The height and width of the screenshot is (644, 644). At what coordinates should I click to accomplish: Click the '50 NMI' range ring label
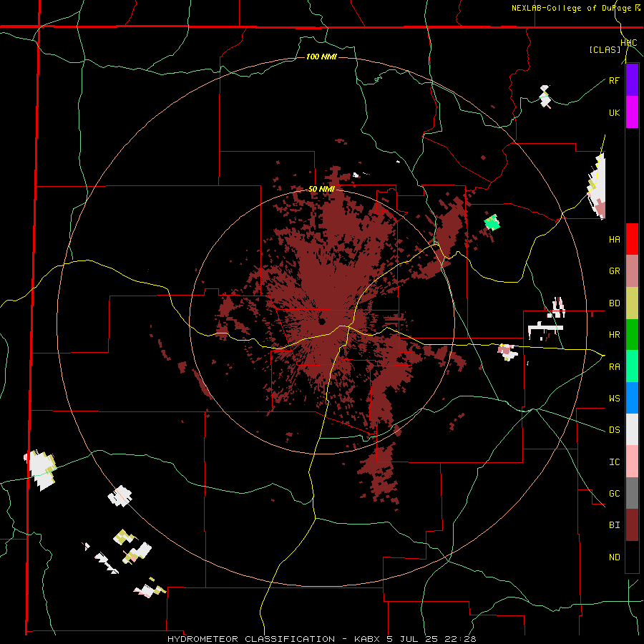click(321, 189)
